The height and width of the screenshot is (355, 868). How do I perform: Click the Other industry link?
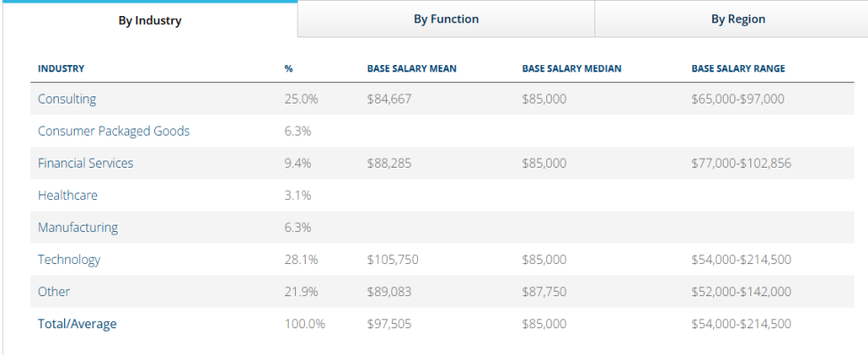pyautogui.click(x=53, y=292)
